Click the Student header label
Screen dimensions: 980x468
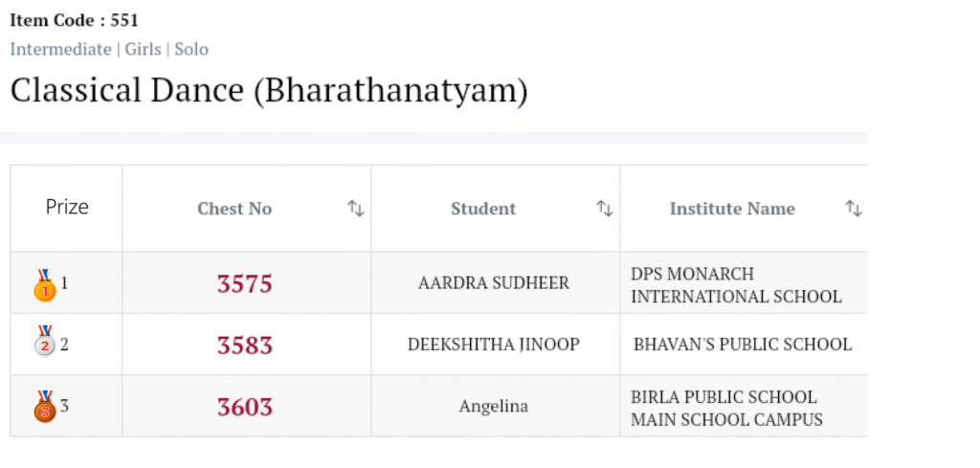pos(483,209)
